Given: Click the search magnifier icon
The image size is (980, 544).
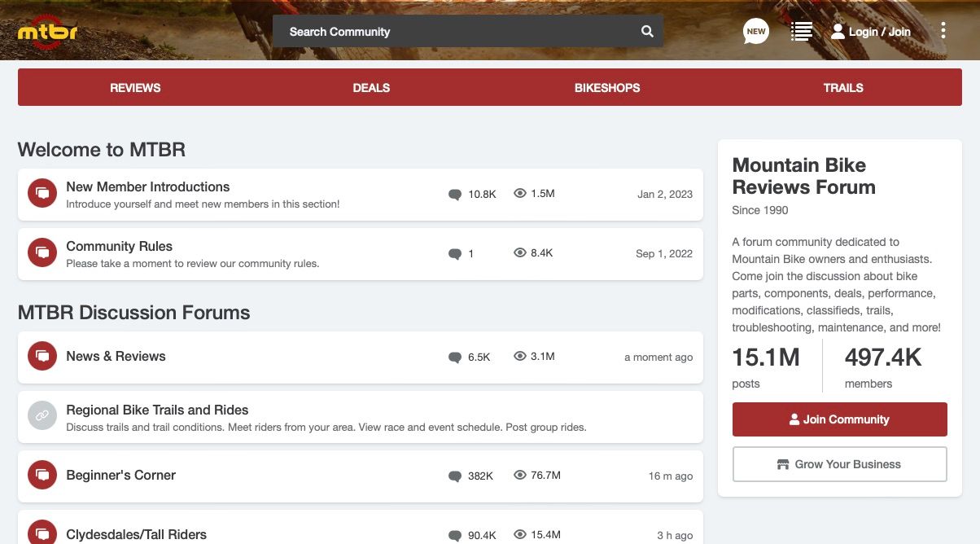Looking at the screenshot, I should (647, 32).
